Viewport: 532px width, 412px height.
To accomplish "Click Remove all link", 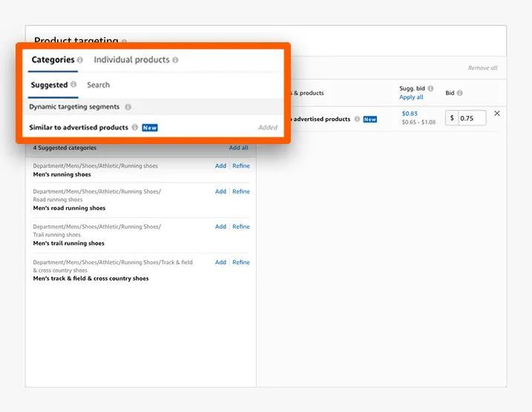I will point(482,68).
